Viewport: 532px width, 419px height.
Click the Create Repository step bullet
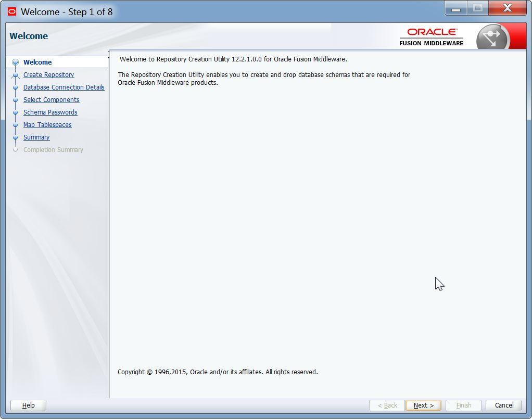[x=15, y=75]
